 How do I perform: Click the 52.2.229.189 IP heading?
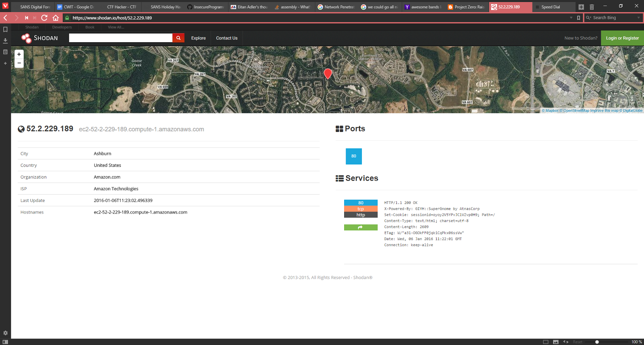click(50, 129)
